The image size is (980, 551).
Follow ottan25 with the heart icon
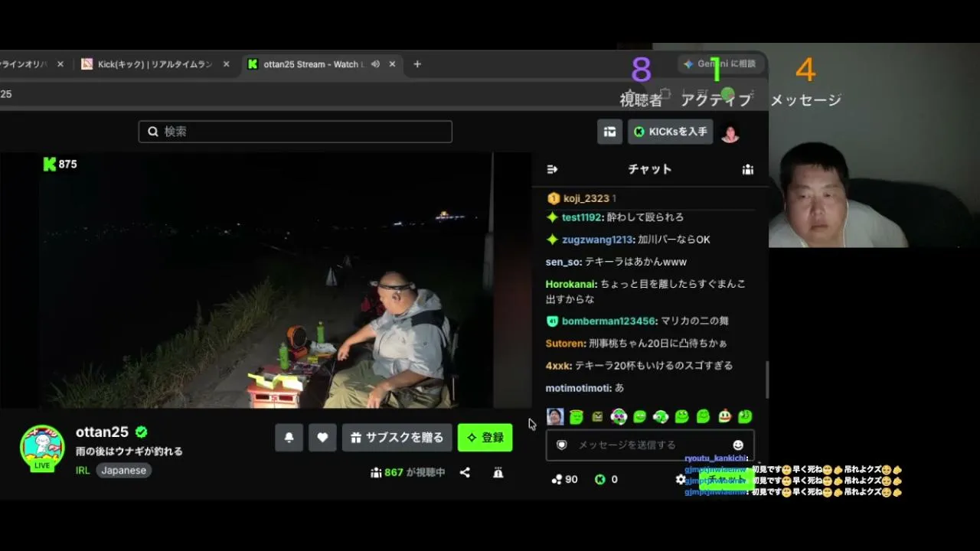click(322, 438)
